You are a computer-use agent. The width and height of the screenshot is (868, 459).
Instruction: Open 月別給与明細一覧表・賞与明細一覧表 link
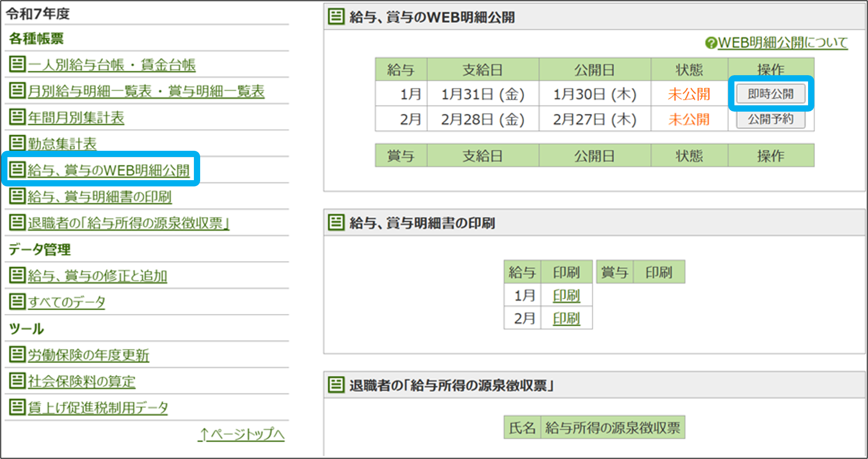click(x=146, y=91)
